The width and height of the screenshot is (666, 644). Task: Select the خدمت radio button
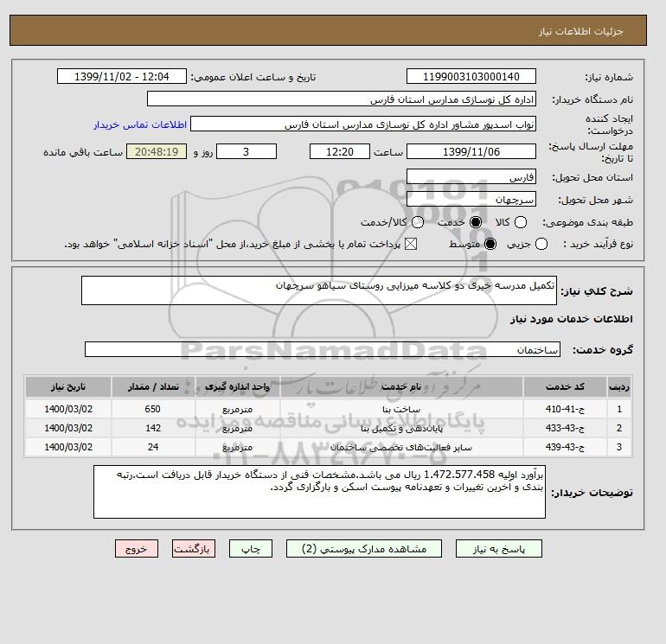[x=476, y=222]
